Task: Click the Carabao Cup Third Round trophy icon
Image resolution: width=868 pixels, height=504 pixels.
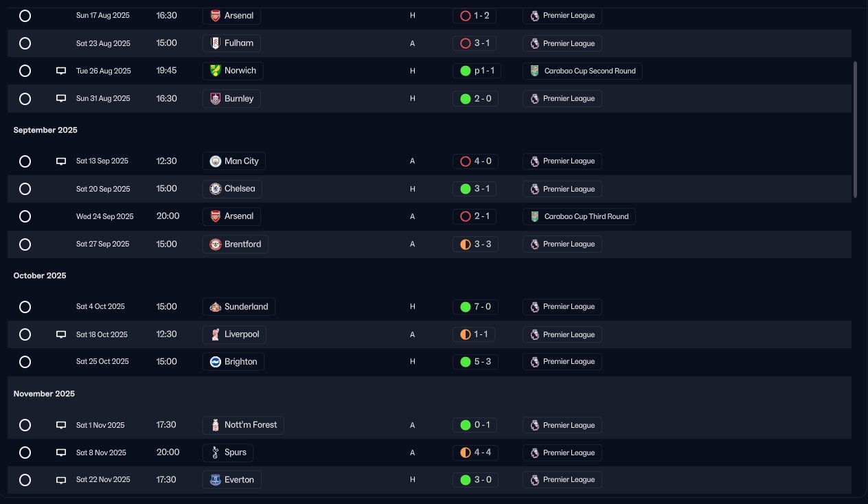Action: 535,216
